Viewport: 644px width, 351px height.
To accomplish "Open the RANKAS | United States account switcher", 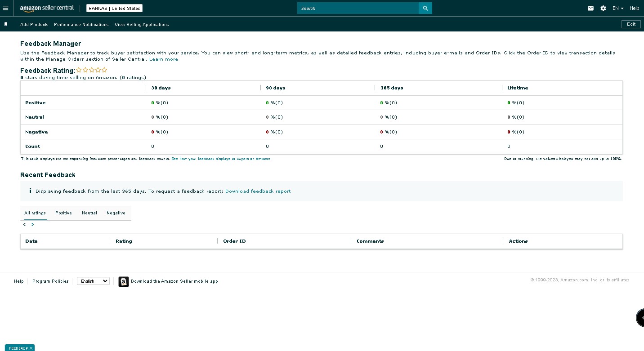I will (114, 8).
